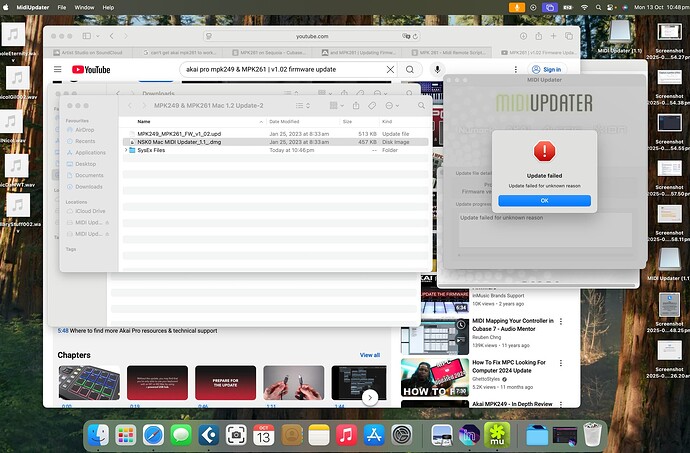Share from the MPK249 Finder window

point(356,106)
